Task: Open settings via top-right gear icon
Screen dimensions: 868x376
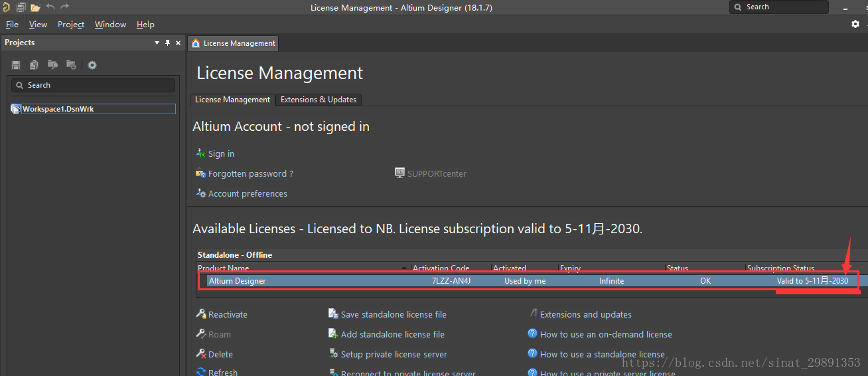Action: coord(855,24)
